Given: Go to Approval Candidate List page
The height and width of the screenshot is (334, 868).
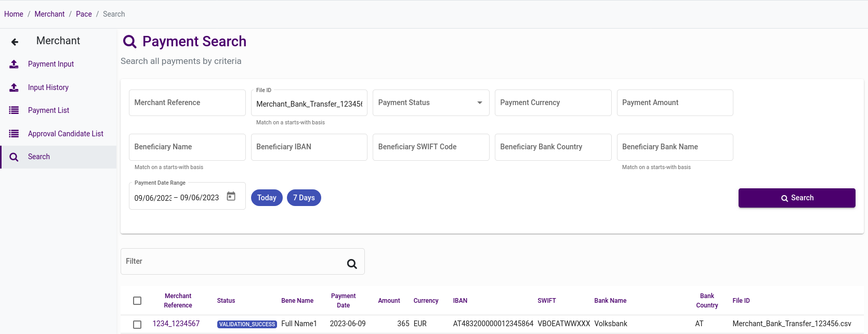Looking at the screenshot, I should pyautogui.click(x=65, y=134).
